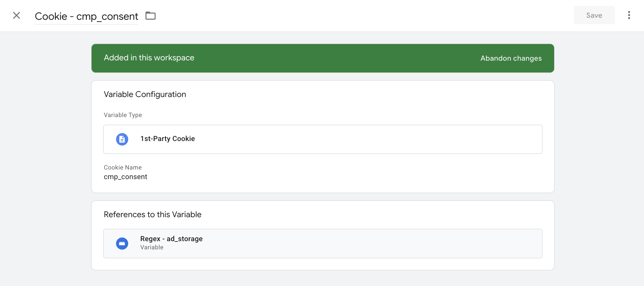Open the overflow menu for more options
This screenshot has width=644, height=286.
tap(629, 16)
